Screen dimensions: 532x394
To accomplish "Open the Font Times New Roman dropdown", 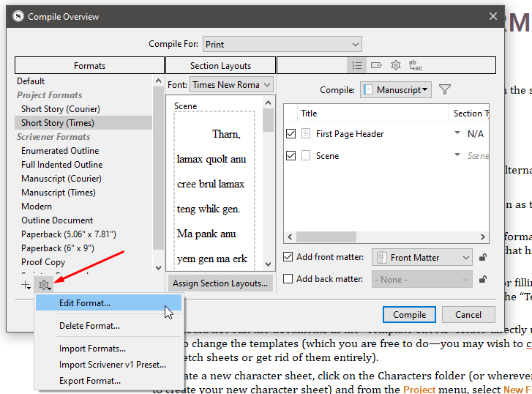I will (x=231, y=84).
